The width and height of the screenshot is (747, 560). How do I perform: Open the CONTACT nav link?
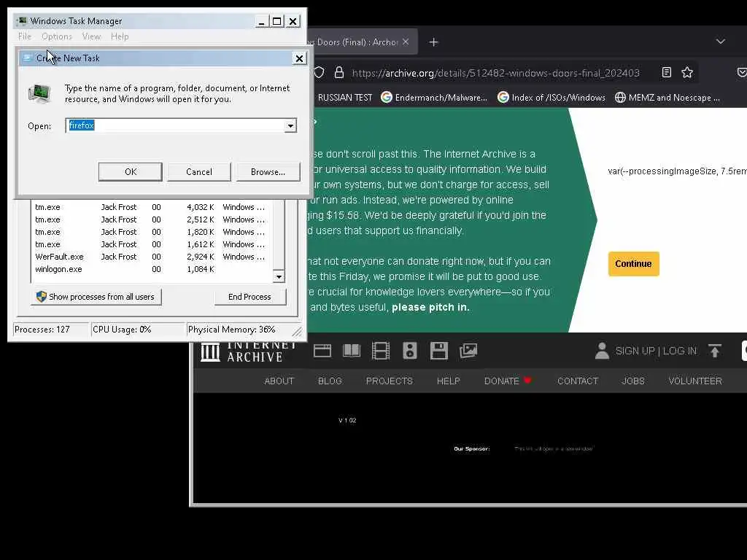(578, 381)
